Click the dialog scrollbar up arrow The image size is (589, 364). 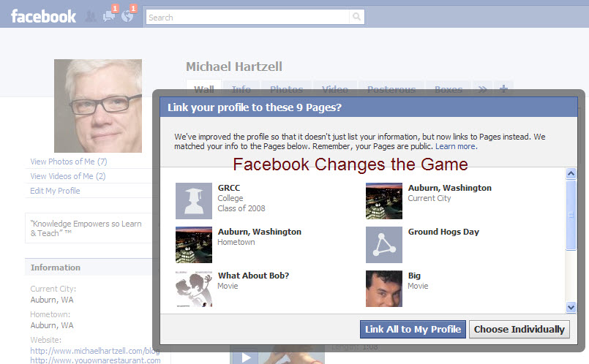pyautogui.click(x=571, y=173)
